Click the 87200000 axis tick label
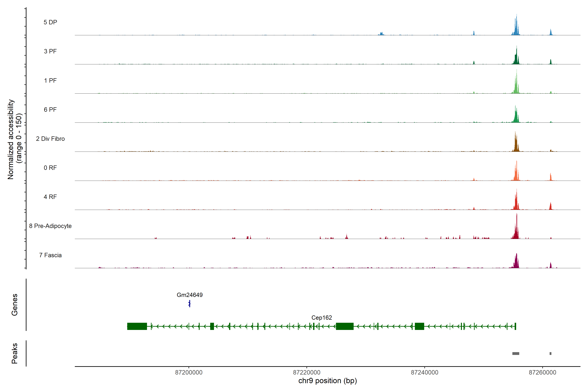This screenshot has height=392, width=588. click(x=189, y=373)
